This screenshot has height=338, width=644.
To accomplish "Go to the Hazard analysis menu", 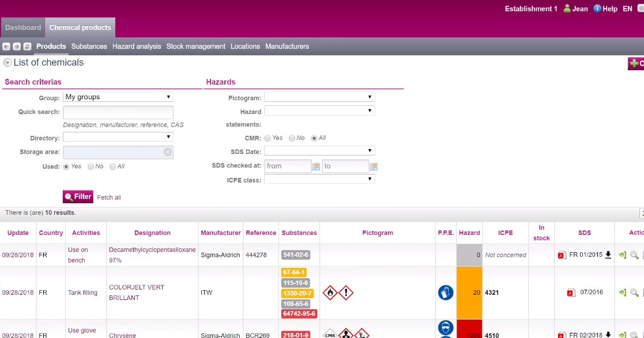I will (137, 47).
